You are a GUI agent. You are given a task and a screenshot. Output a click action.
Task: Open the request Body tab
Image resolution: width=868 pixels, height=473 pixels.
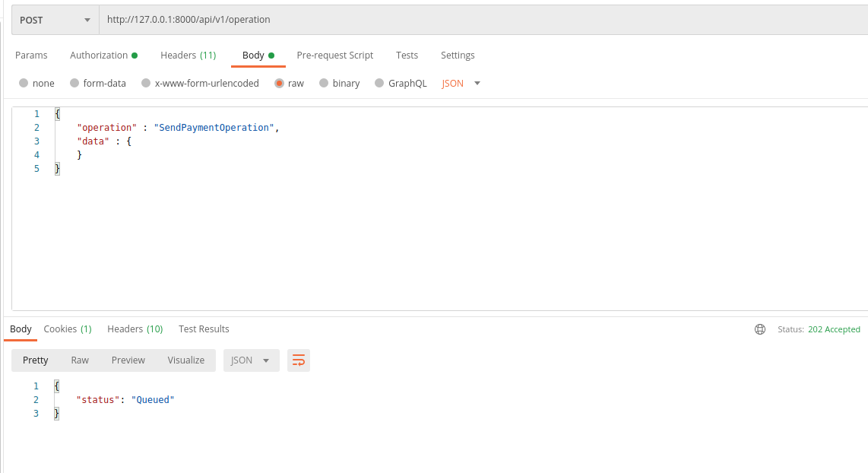(x=258, y=56)
